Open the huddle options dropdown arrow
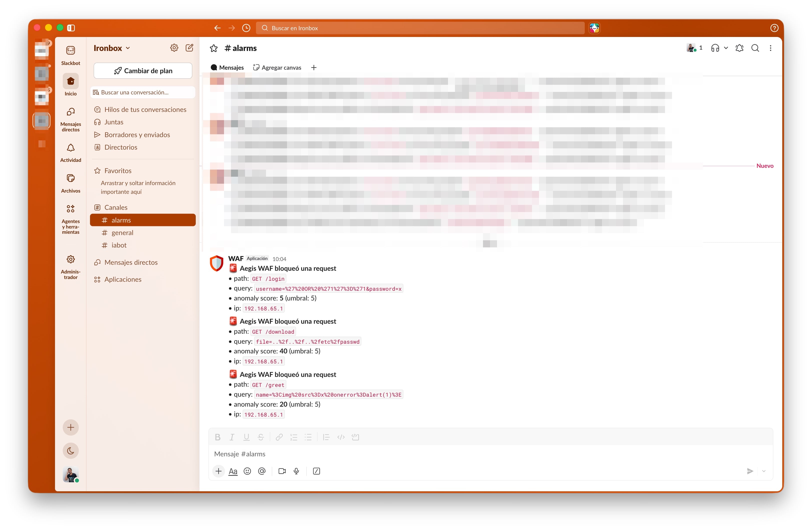The height and width of the screenshot is (530, 812). coord(726,48)
